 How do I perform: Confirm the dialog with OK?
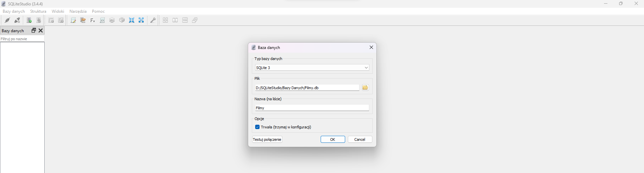(x=333, y=139)
